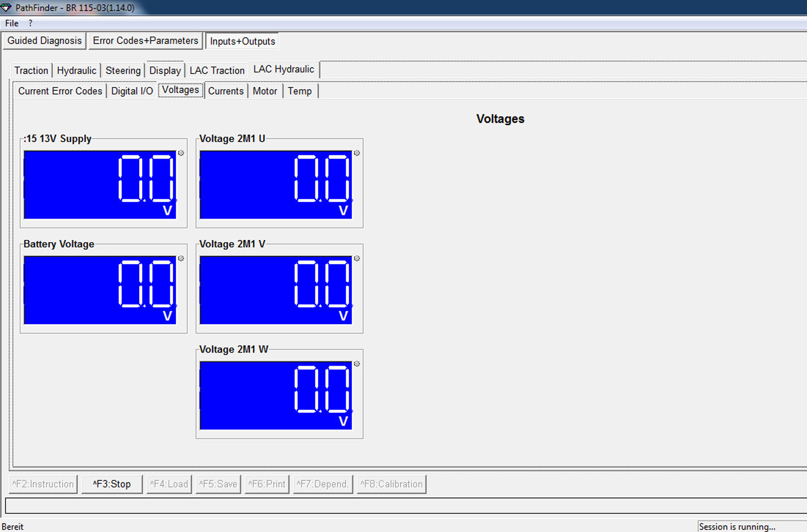Click the Battery Voltage blue readout display
807x532 pixels.
[x=100, y=290]
